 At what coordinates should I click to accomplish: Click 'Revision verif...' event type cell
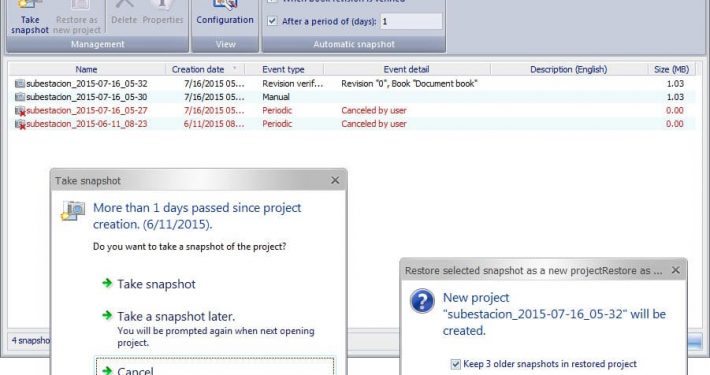coord(293,83)
